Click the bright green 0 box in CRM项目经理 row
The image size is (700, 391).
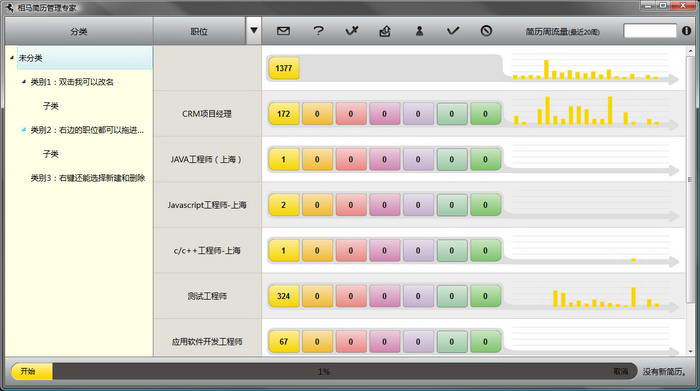tap(485, 114)
